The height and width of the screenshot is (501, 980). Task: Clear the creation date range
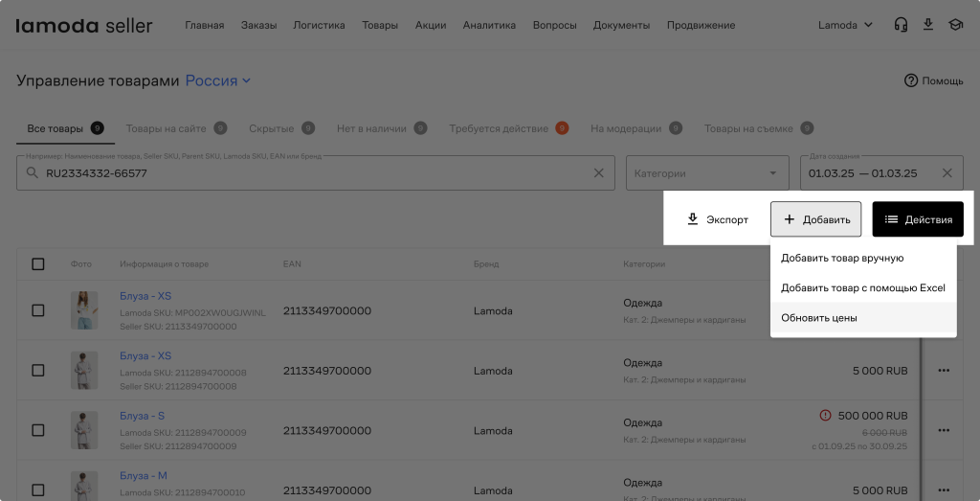point(947,172)
